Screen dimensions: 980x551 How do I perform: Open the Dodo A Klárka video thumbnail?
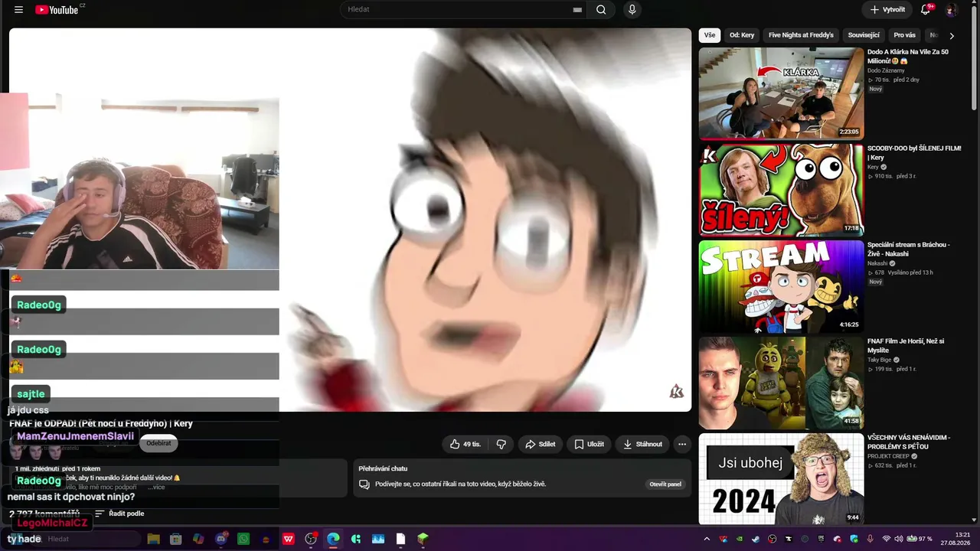pos(781,93)
